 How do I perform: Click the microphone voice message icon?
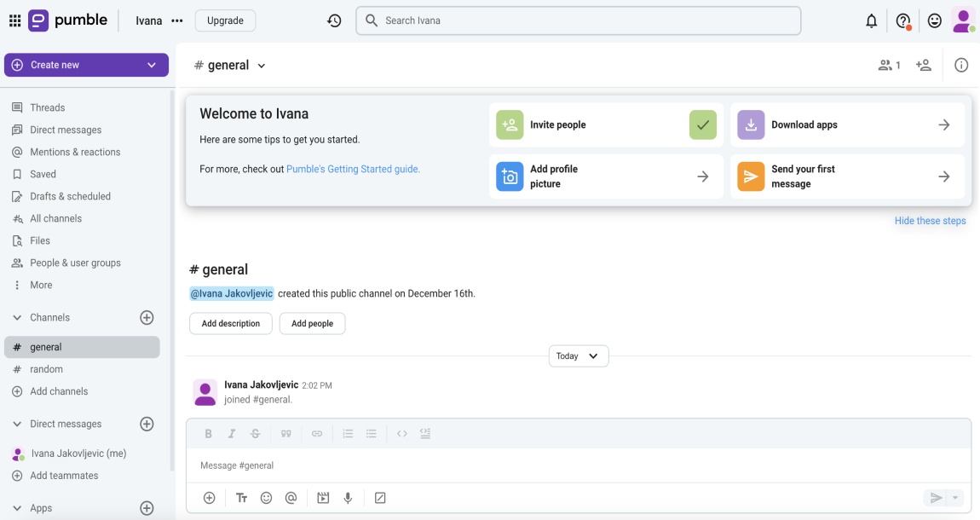click(x=348, y=498)
